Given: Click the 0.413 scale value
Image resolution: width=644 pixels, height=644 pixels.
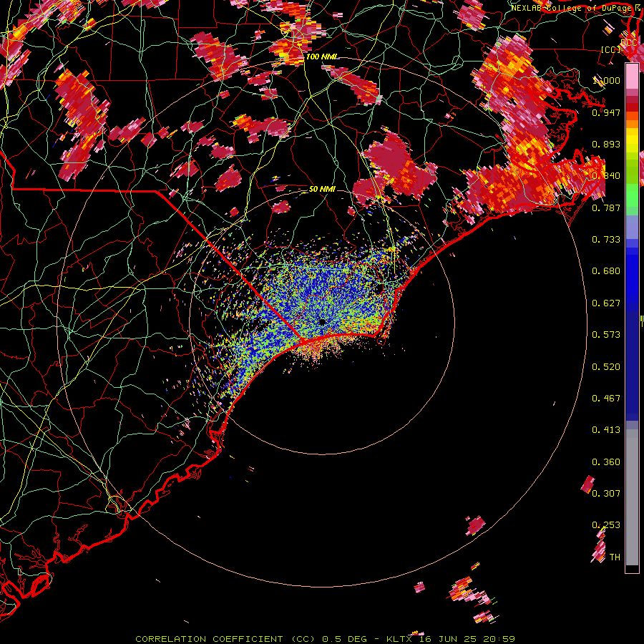Looking at the screenshot, I should click(x=606, y=430).
